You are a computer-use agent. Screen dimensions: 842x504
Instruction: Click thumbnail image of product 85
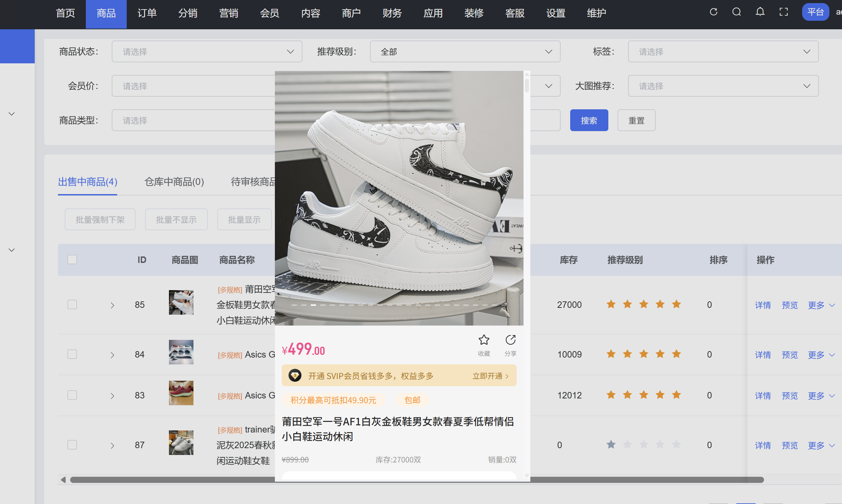pyautogui.click(x=181, y=302)
